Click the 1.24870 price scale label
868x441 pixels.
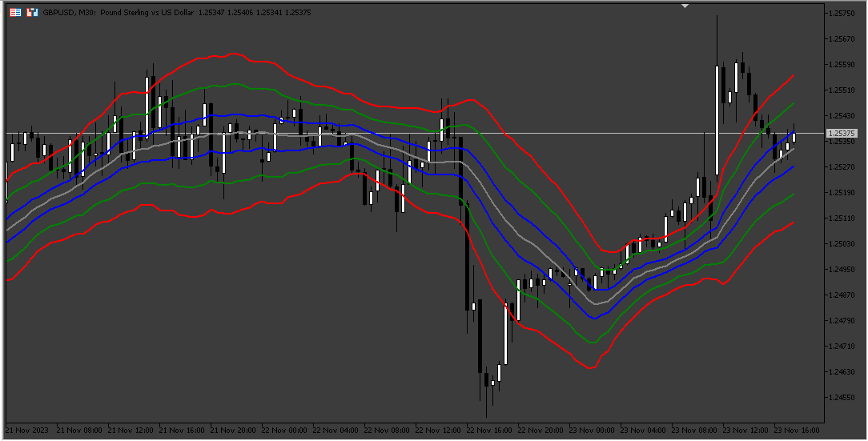[842, 295]
